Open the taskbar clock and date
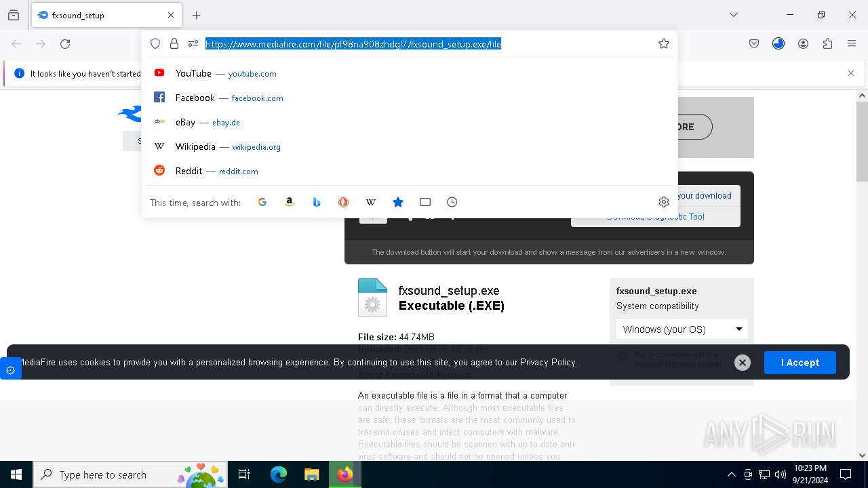 coord(810,474)
